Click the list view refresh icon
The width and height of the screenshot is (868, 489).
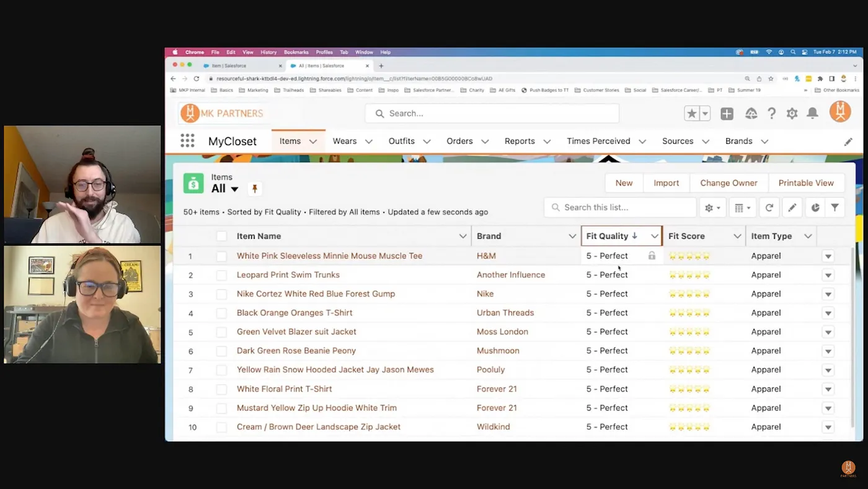pos(769,208)
